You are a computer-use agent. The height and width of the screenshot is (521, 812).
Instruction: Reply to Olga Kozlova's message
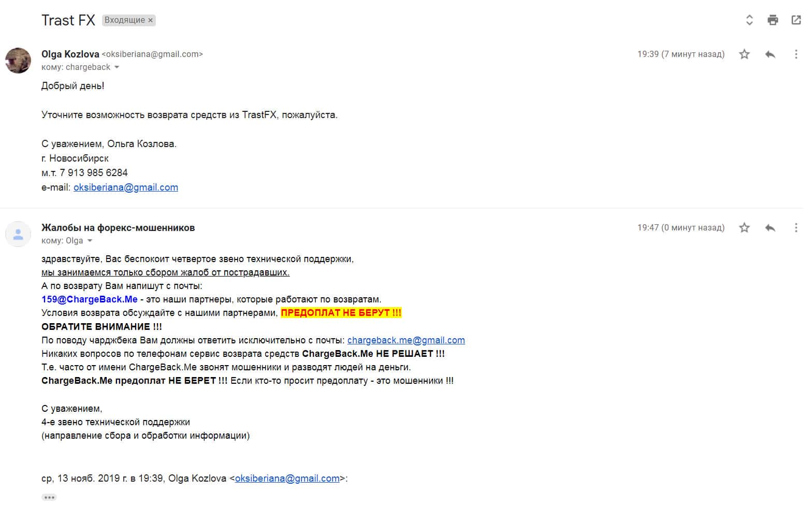770,54
